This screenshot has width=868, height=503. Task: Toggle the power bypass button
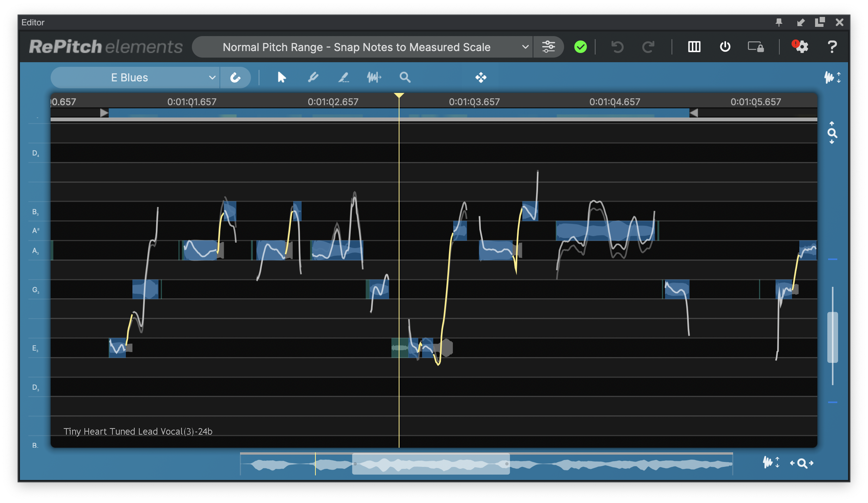coord(725,47)
